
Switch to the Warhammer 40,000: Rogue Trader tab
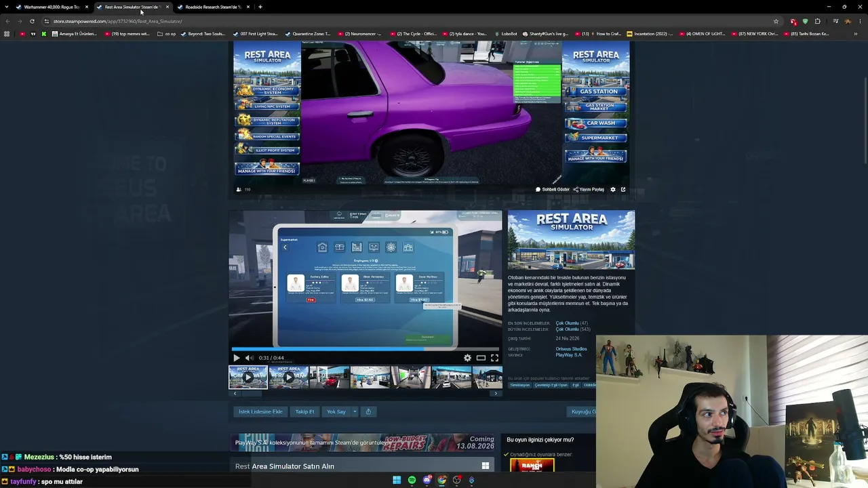(52, 7)
